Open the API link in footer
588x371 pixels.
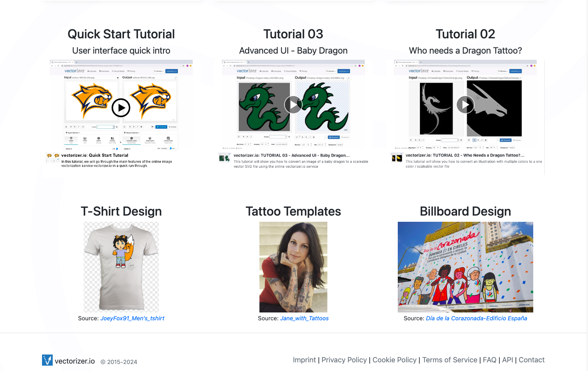[508, 360]
